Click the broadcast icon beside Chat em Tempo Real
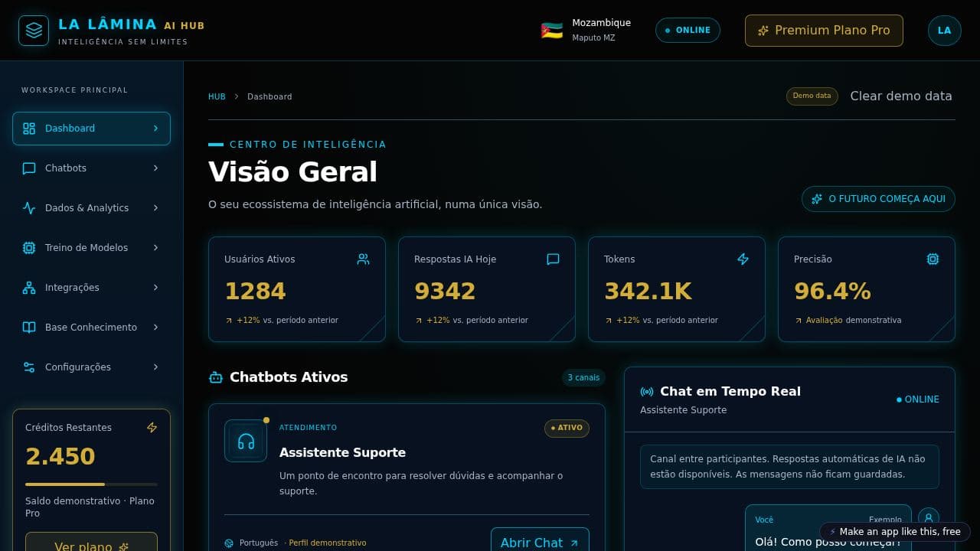Image resolution: width=980 pixels, height=551 pixels. tap(647, 392)
